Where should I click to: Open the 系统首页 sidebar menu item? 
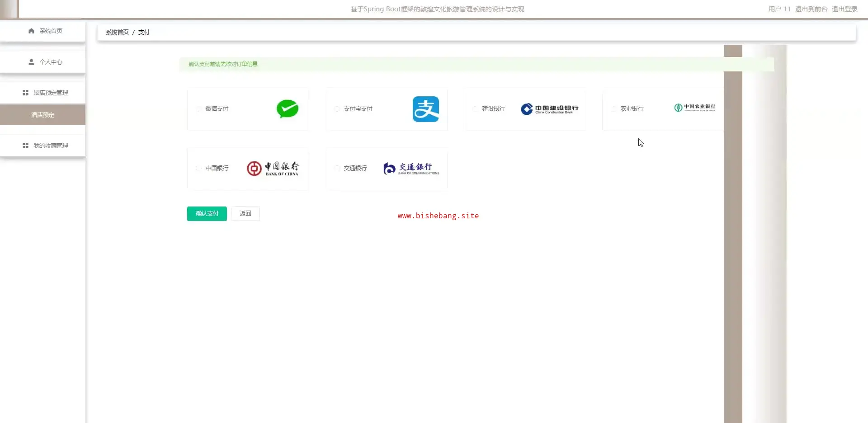coord(43,31)
